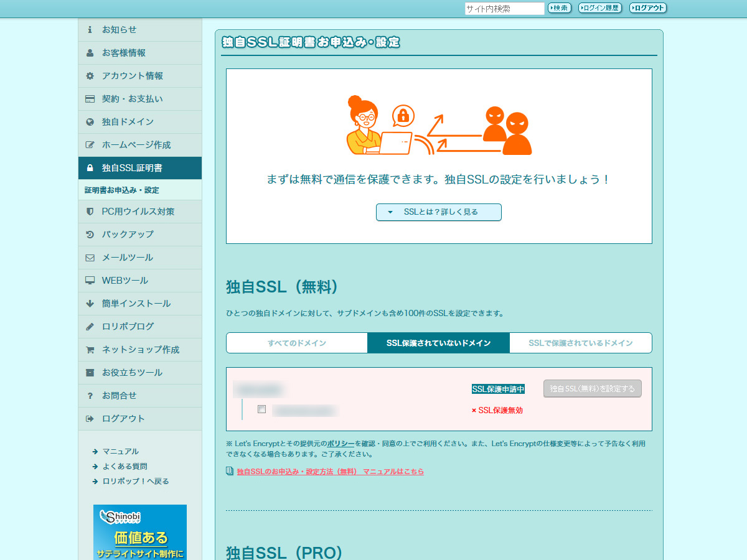Screen dimensions: 747x560
Task: Click the shield icon for PC用ウイルス対策
Action: (90, 212)
